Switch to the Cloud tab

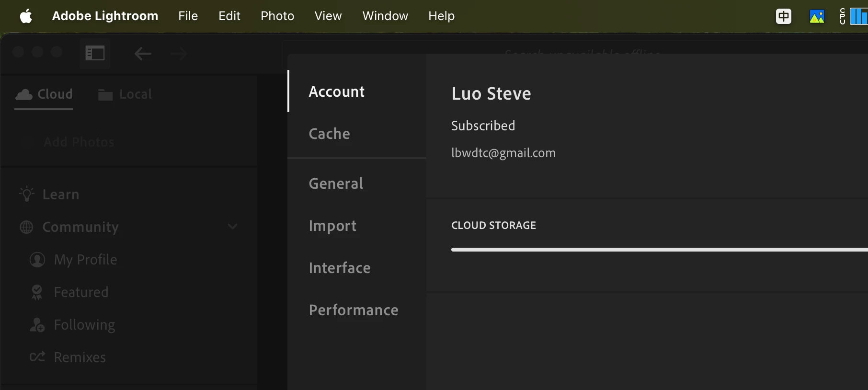tap(44, 94)
